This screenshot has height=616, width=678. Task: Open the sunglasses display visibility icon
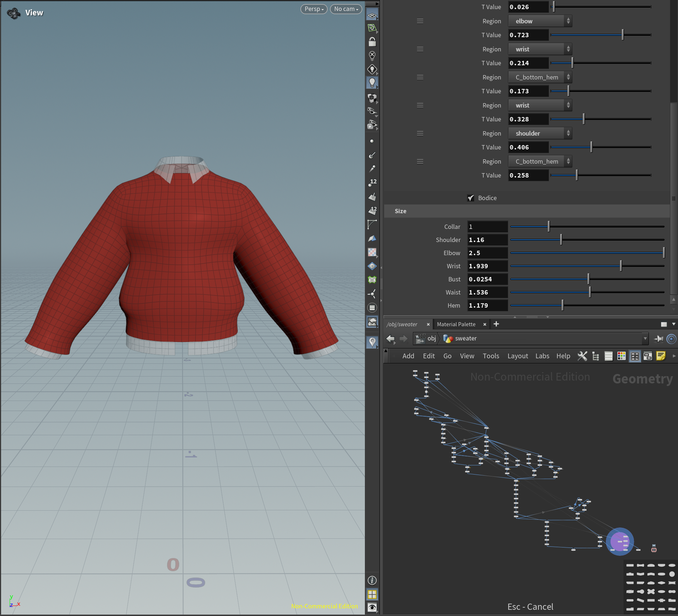coord(372,111)
